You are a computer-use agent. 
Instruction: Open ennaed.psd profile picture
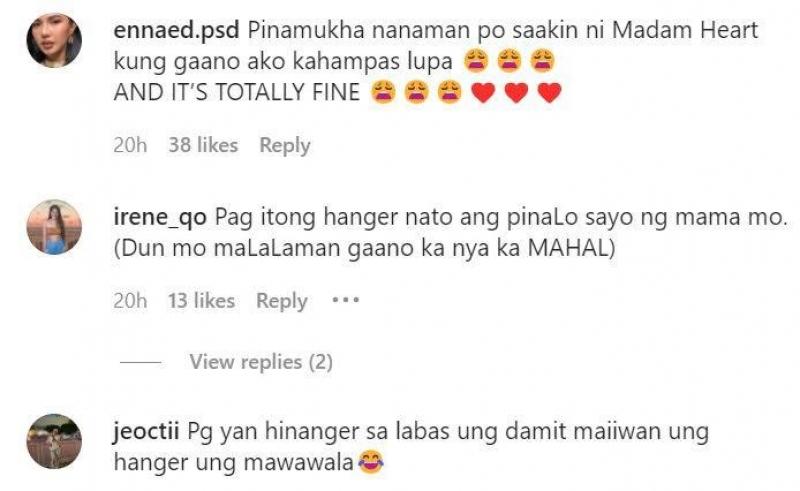coord(54,40)
